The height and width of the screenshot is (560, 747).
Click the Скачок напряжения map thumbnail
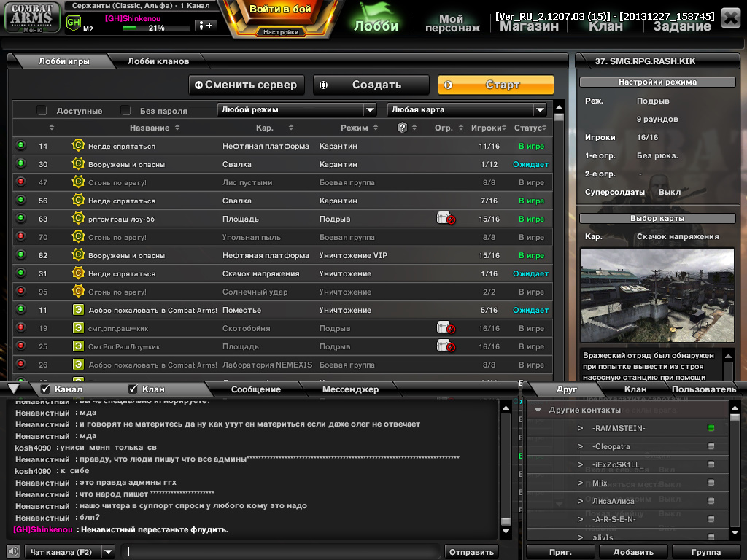coord(657,295)
